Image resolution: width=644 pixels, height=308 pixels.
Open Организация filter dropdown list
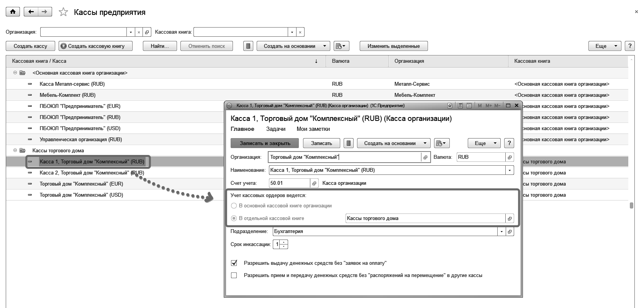[131, 32]
